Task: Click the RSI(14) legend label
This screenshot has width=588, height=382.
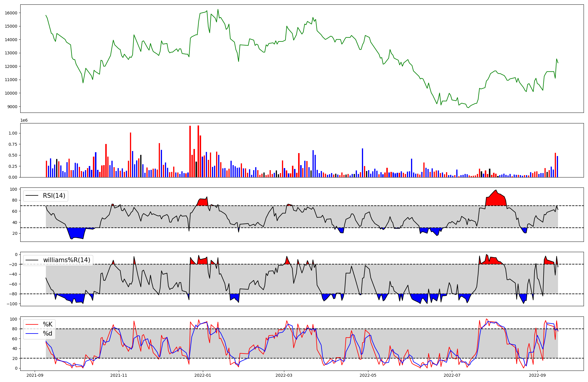Action: pyautogui.click(x=54, y=196)
